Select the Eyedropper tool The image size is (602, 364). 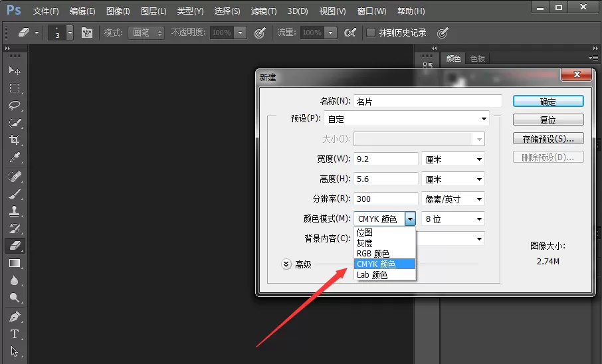point(15,157)
